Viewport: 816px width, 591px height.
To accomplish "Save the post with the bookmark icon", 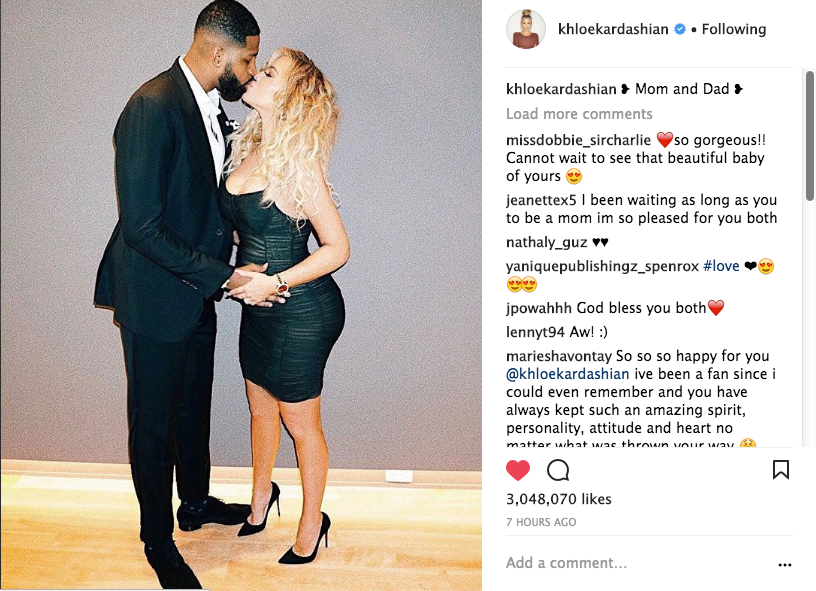I will [x=781, y=470].
